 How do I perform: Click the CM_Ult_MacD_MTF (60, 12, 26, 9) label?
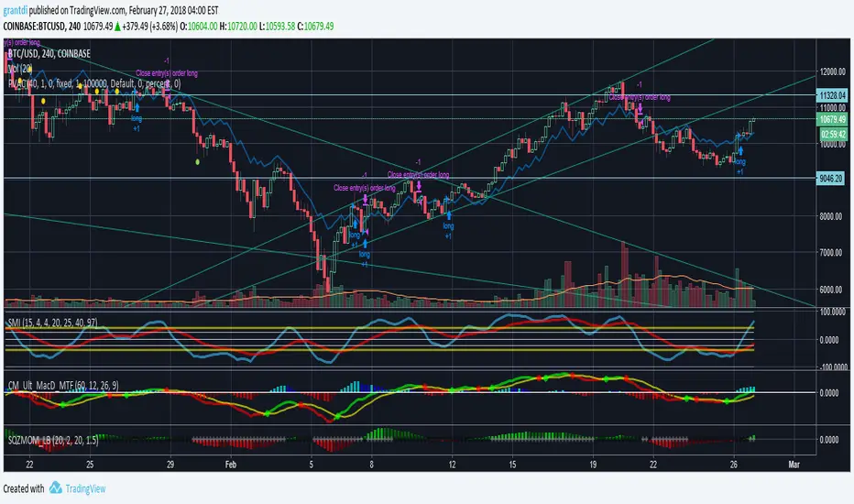62,385
